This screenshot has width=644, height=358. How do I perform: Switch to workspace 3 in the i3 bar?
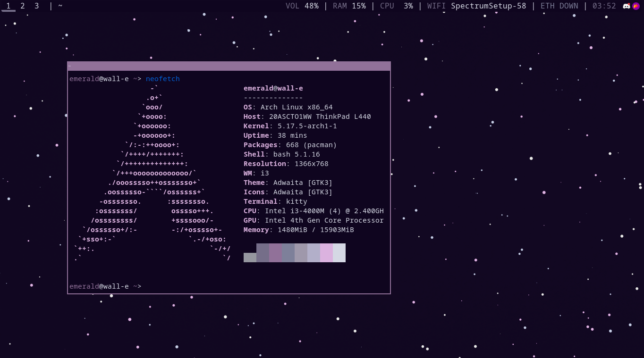point(36,6)
